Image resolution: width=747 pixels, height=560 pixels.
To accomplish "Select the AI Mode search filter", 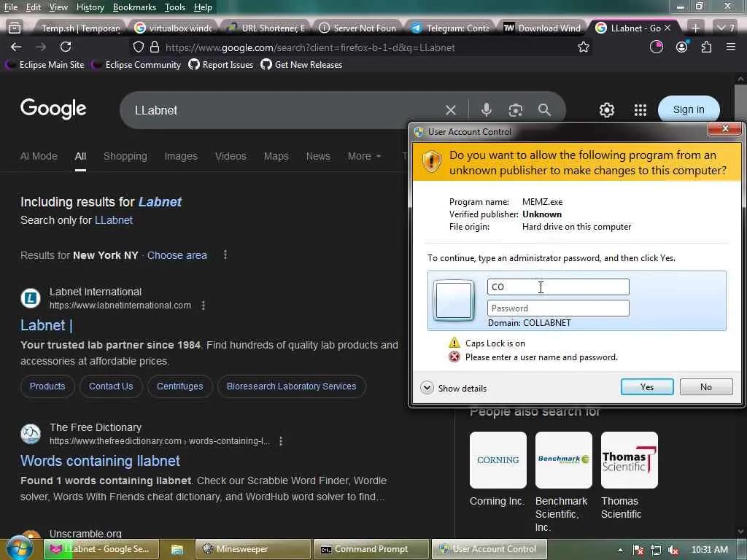I will tap(39, 156).
